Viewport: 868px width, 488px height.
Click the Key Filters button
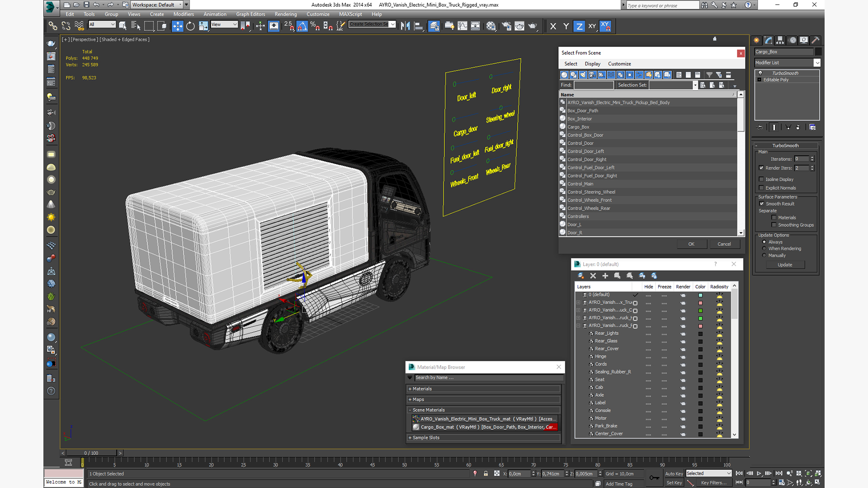(x=713, y=483)
